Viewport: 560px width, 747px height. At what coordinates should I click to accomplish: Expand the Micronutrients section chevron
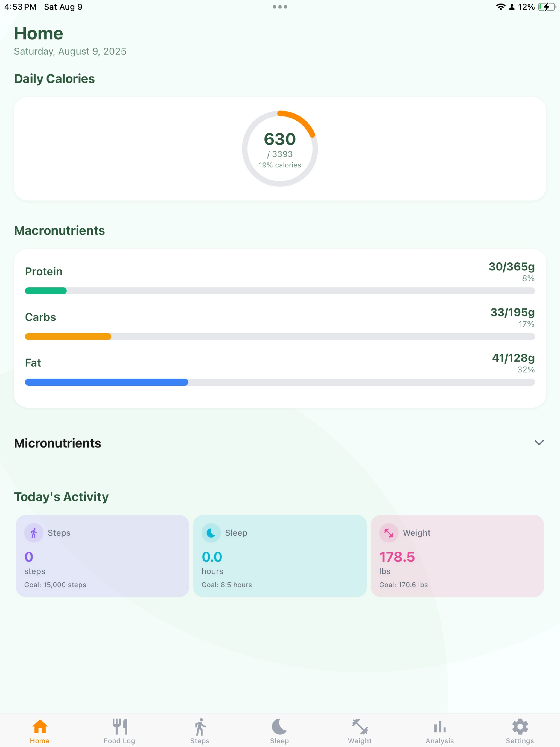539,443
